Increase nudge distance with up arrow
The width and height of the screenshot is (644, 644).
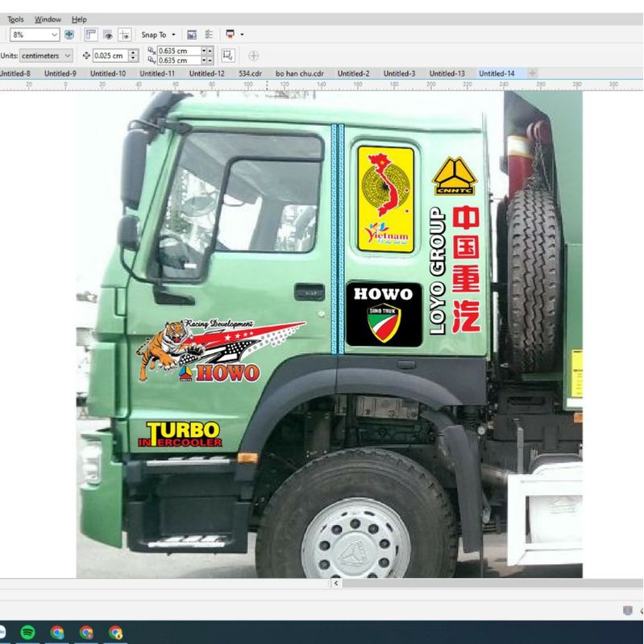tap(133, 52)
